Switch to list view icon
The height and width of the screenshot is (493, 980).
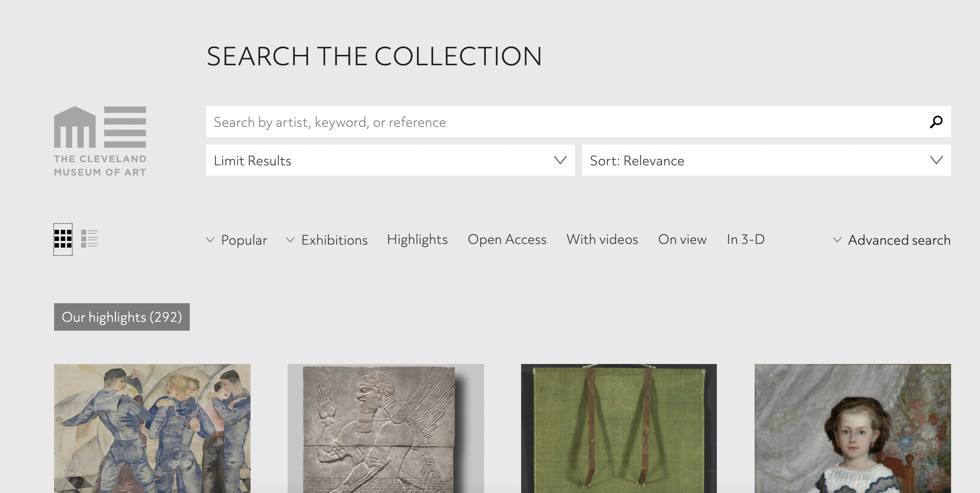(x=90, y=239)
